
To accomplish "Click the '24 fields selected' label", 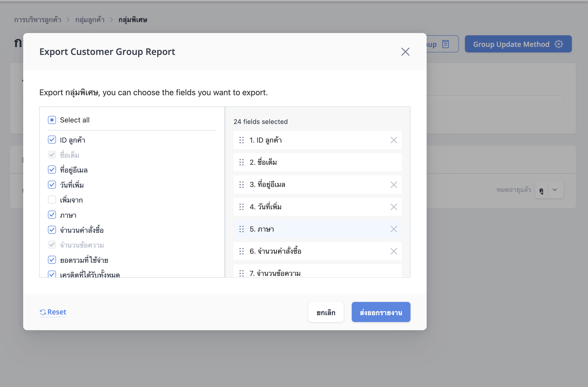I will coord(260,122).
